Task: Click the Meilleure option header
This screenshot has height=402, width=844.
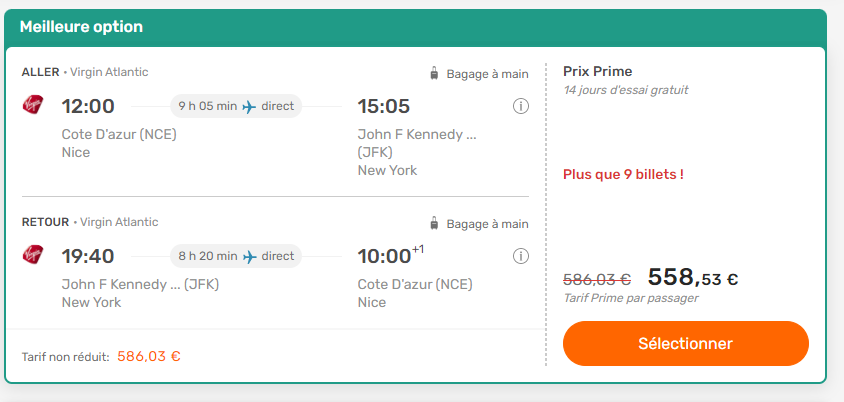Action: point(81,27)
